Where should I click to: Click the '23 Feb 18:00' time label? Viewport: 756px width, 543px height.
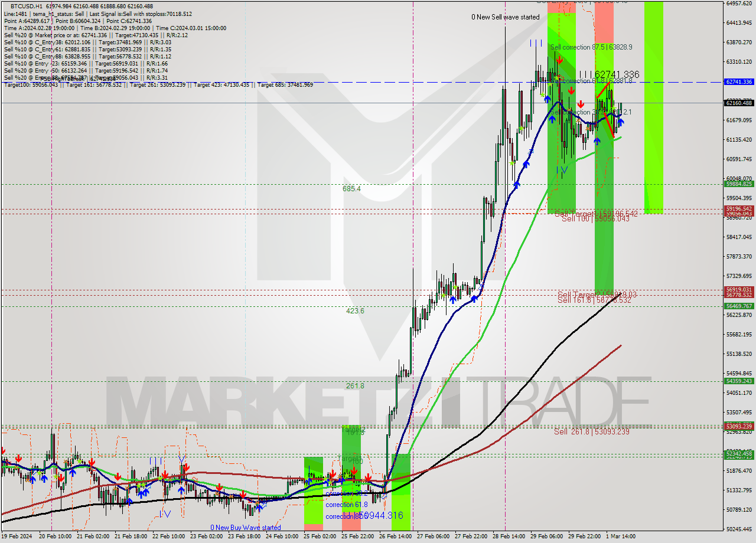coord(245,537)
